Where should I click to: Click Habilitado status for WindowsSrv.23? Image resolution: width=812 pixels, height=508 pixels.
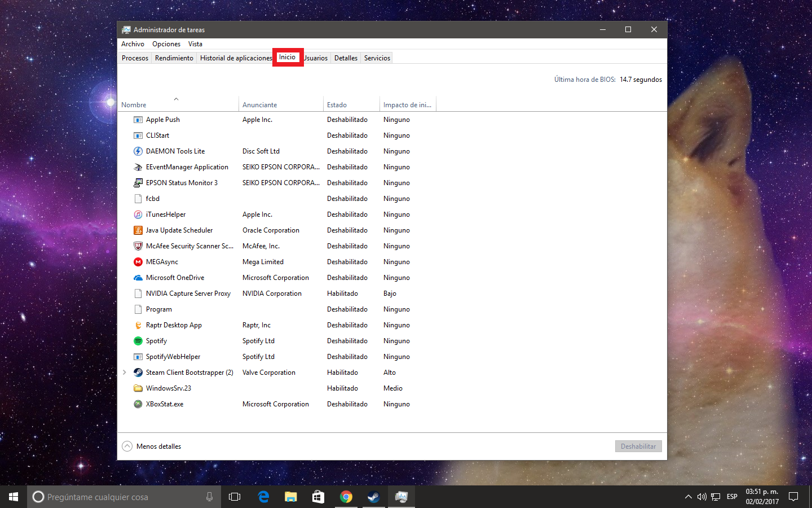pos(342,388)
